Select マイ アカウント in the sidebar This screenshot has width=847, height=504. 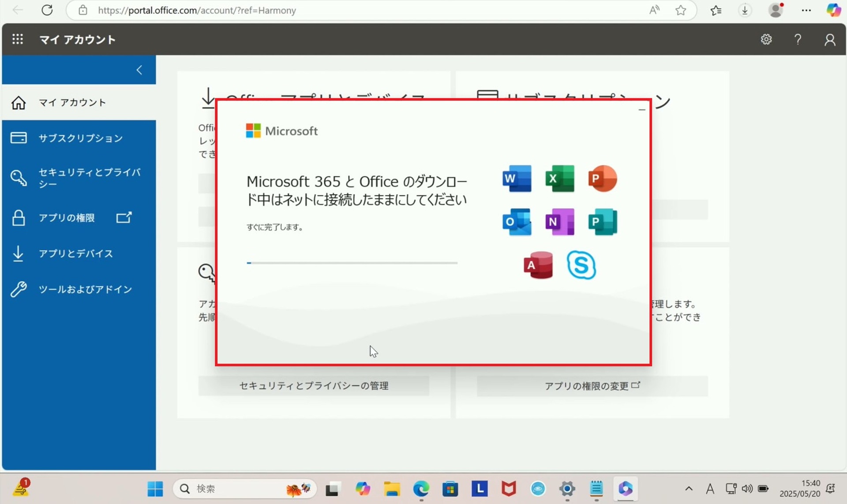pos(79,102)
